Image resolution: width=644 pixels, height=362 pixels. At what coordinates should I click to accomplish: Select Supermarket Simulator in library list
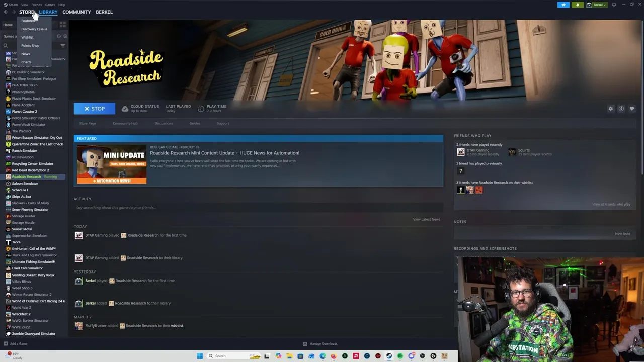coord(29,236)
